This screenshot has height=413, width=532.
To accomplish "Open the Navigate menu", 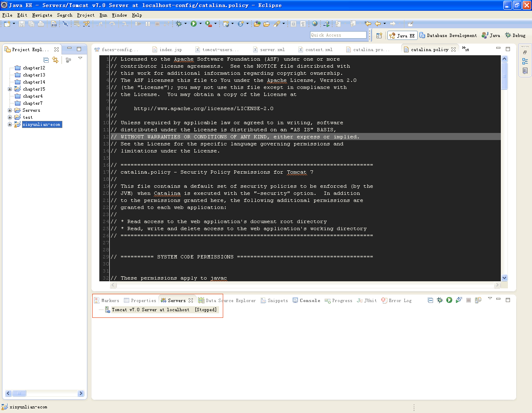I will coord(42,15).
